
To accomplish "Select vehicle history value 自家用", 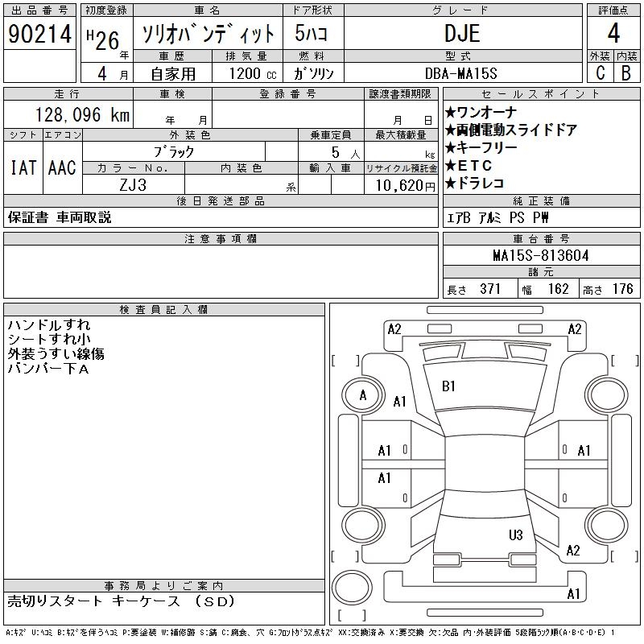I will click(x=173, y=74).
